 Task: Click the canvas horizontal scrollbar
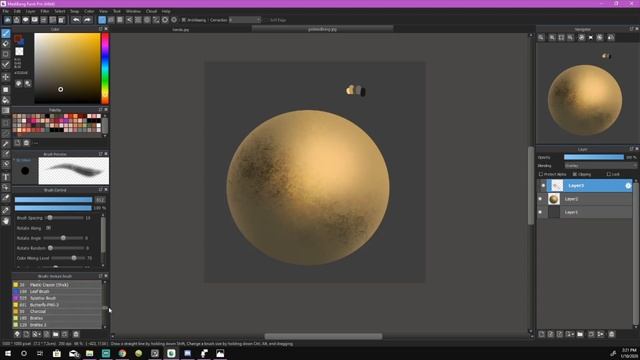pos(323,336)
